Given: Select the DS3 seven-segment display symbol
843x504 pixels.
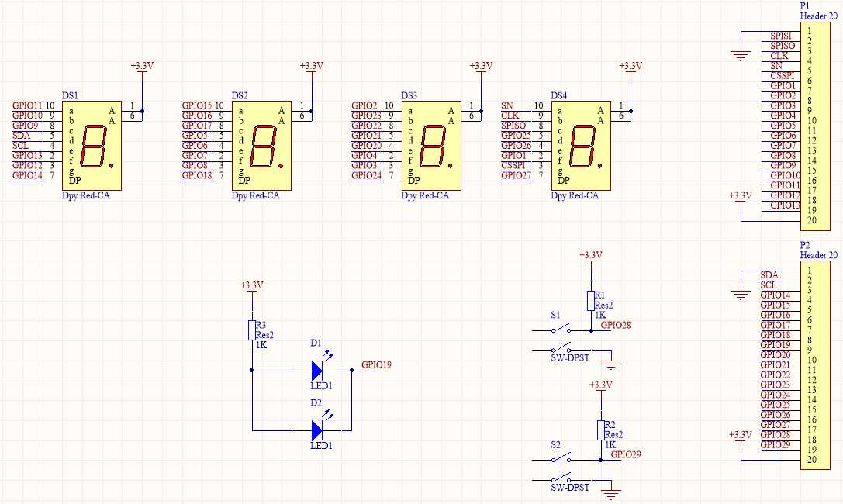Looking at the screenshot, I should click(x=431, y=145).
